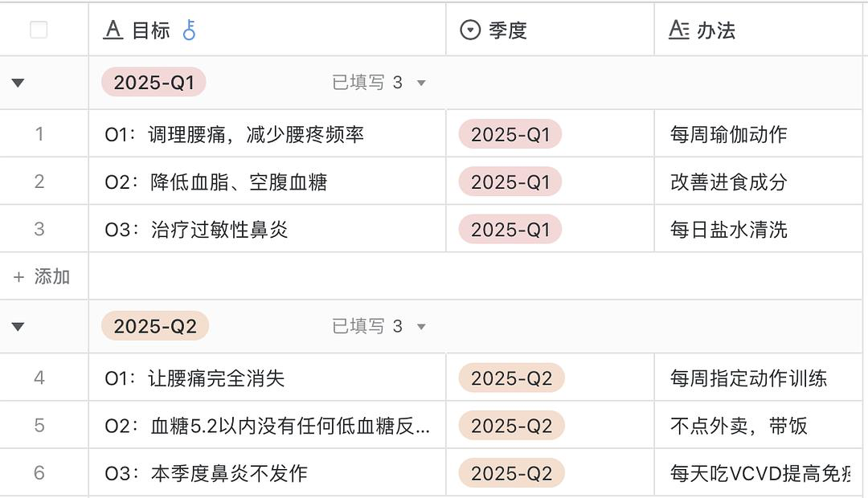Image resolution: width=868 pixels, height=498 pixels.
Task: Click the 2025-Q2 tag in row 6
Action: click(511, 474)
